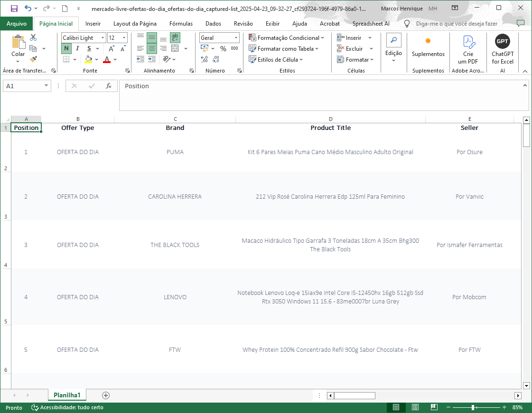This screenshot has height=413, width=532.
Task: Toggle underline (S) formatting
Action: coord(89,48)
